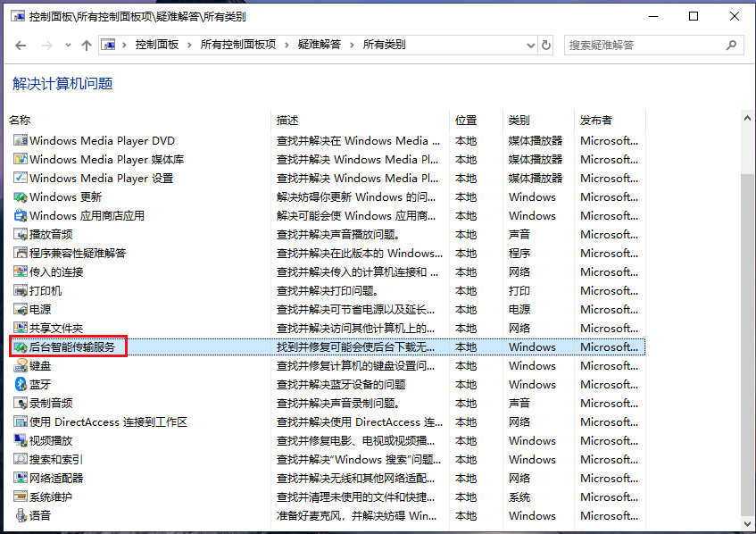Viewport: 756px width, 534px height.
Task: Click the 后台智能传输服务 icon
Action: coord(21,347)
